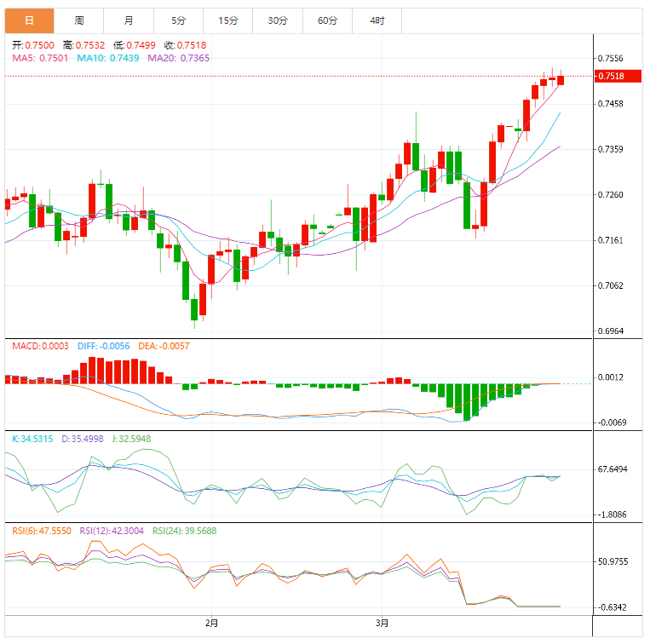Click the -0.6342 RSI axis label
The height and width of the screenshot is (644, 650).
(612, 607)
